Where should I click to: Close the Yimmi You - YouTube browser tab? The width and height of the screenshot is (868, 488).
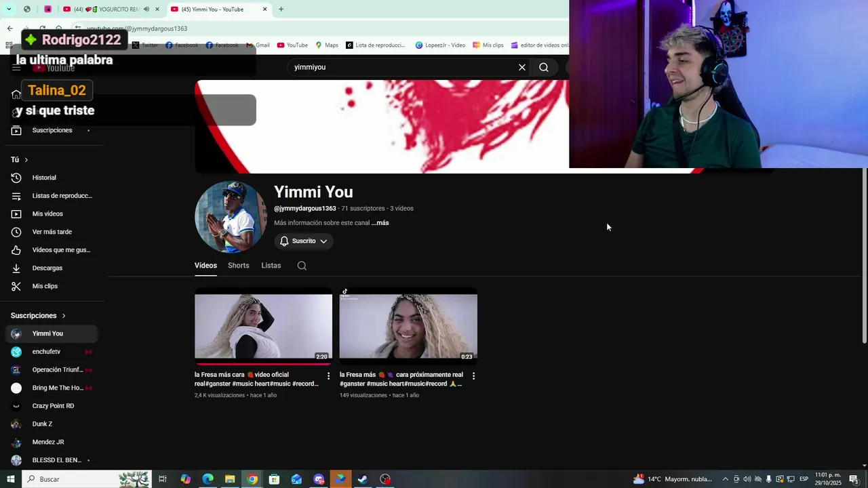pyautogui.click(x=265, y=9)
